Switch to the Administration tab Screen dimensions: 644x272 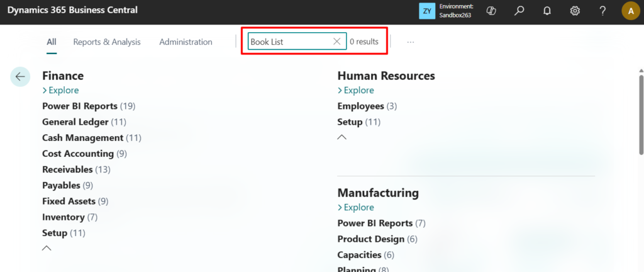186,42
